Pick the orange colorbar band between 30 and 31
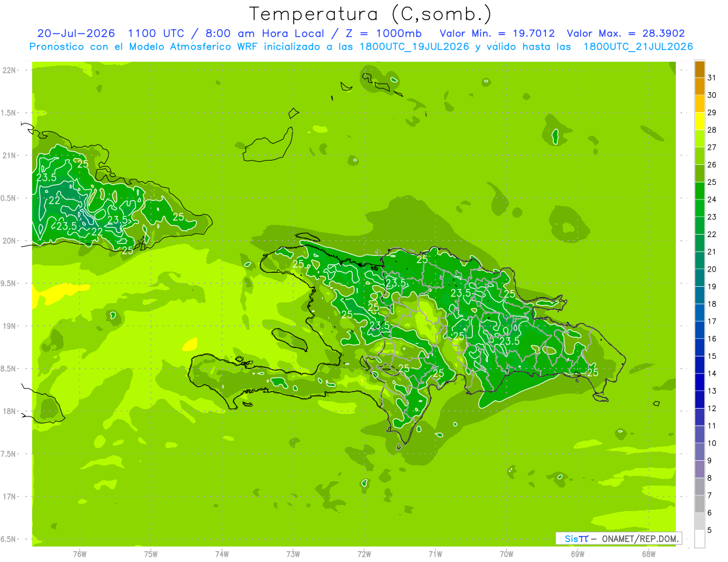 [699, 87]
